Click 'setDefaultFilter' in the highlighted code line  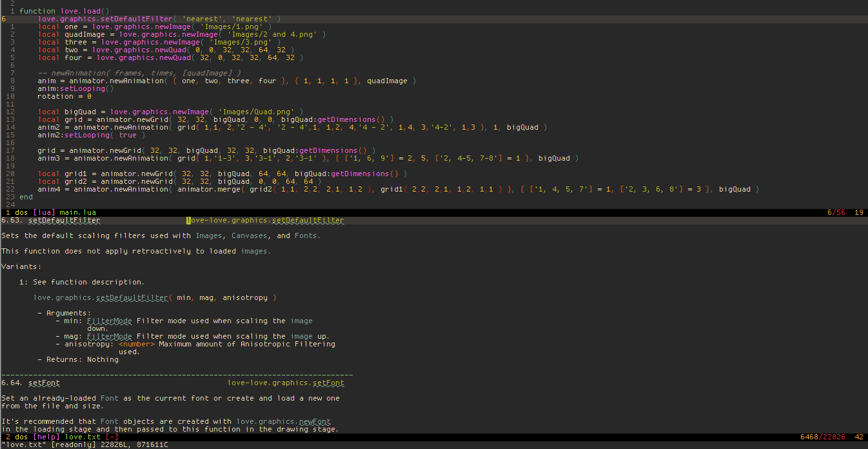[x=137, y=19]
